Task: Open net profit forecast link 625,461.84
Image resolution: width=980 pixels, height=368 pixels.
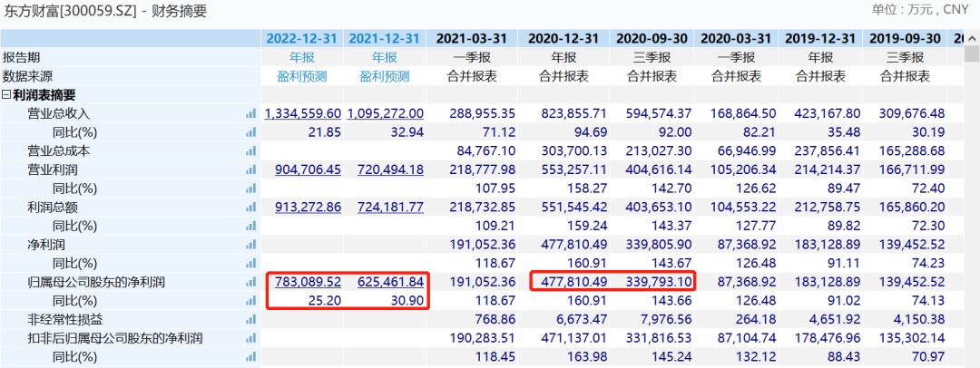Action: 390,283
